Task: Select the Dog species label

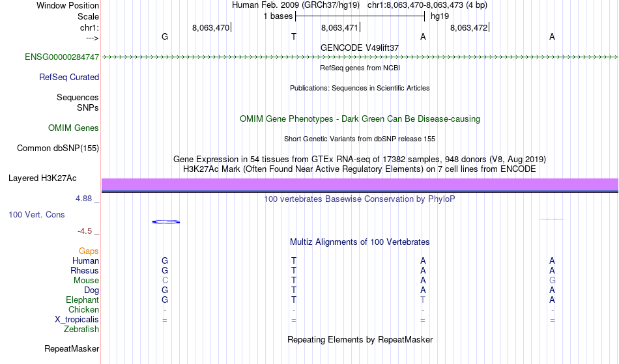Action: (x=91, y=290)
